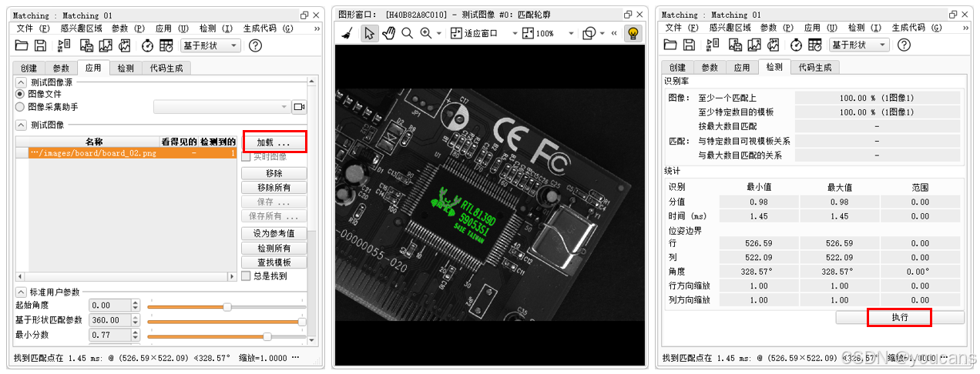The height and width of the screenshot is (374, 980).
Task: Click 基于形状匹配参数 spinner arrows
Action: point(137,320)
